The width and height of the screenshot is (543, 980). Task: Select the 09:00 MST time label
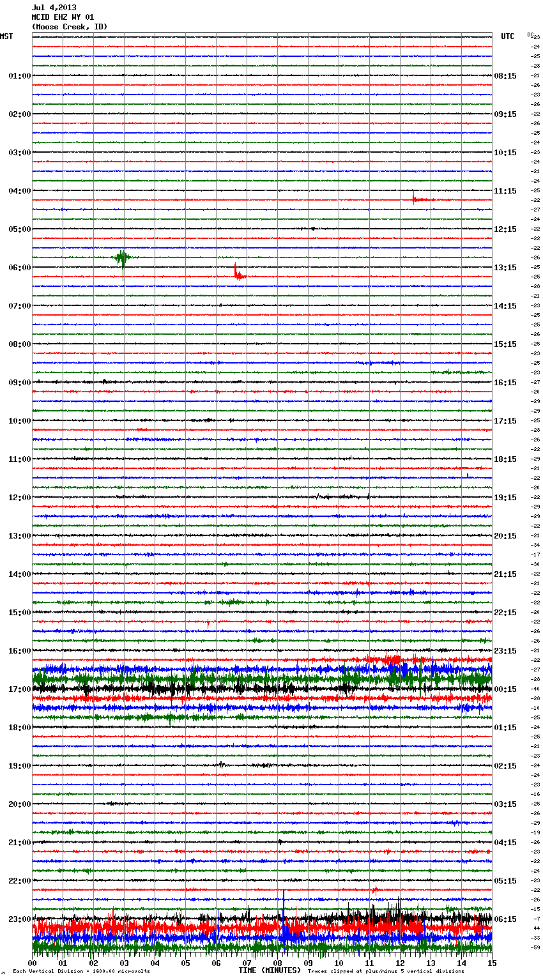[20, 382]
